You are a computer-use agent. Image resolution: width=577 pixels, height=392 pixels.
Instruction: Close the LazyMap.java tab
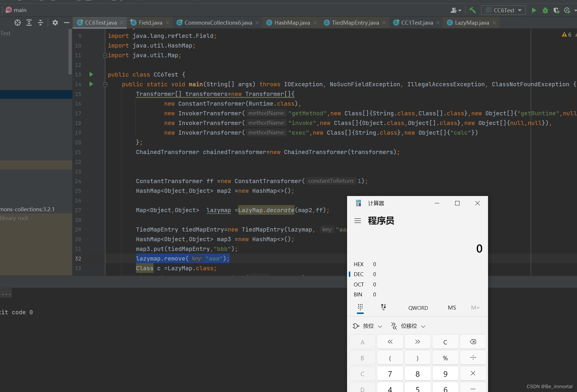point(494,23)
